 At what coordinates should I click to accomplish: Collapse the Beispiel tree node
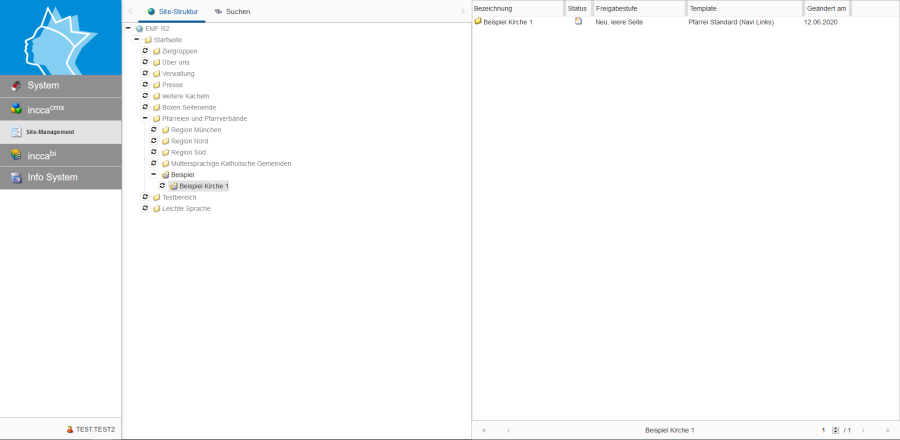coord(153,174)
